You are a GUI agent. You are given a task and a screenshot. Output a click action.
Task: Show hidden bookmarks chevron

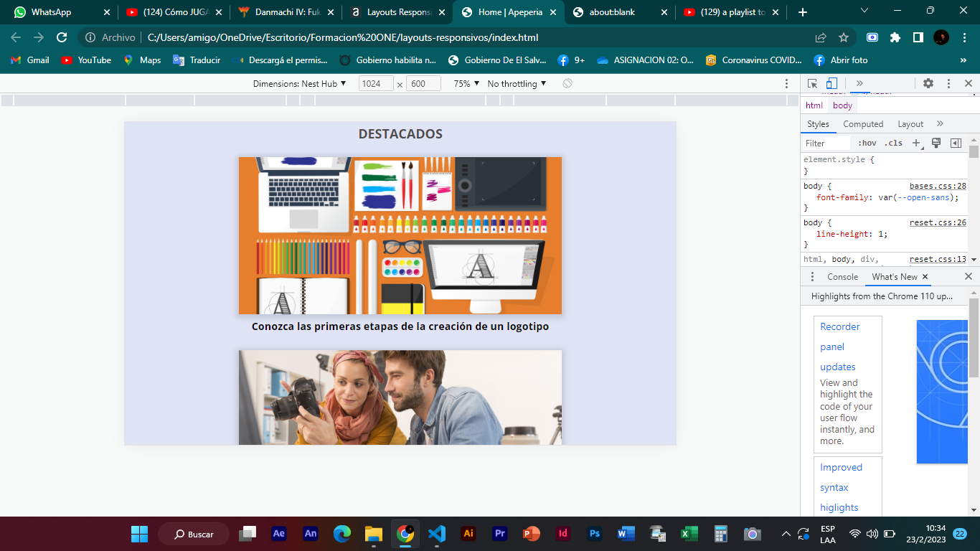pyautogui.click(x=963, y=60)
